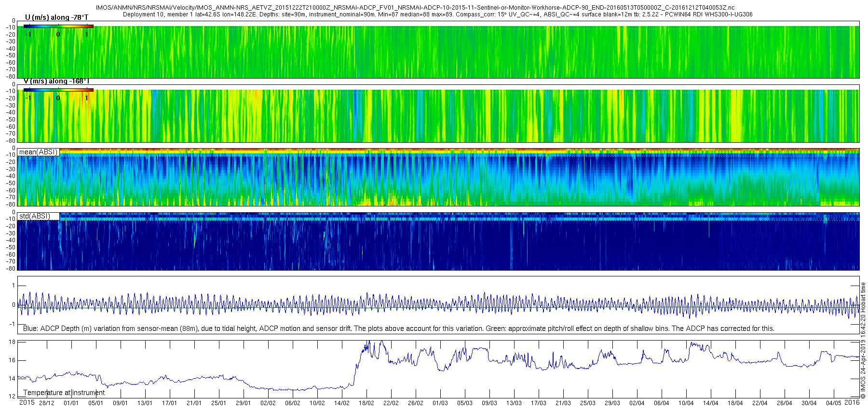This screenshot has width=868, height=410.
Task: Click the 2016 year label on time axis
Action: point(852,403)
